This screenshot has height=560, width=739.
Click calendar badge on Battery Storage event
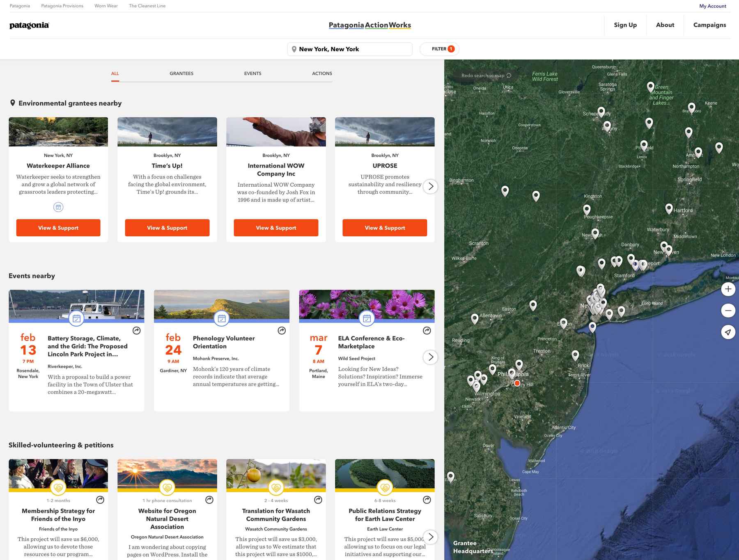[x=76, y=318]
